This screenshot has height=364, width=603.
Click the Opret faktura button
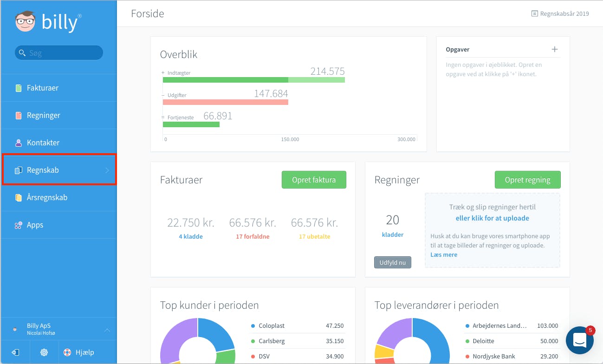pyautogui.click(x=314, y=180)
